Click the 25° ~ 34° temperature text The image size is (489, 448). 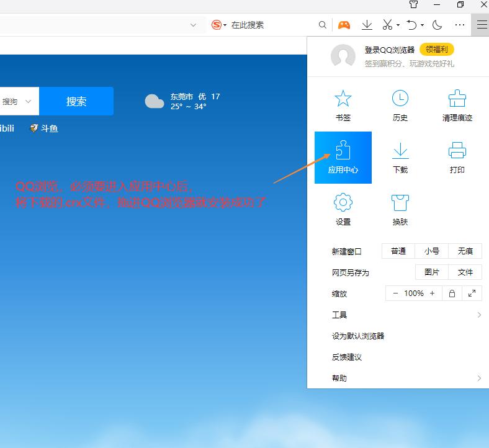(189, 107)
